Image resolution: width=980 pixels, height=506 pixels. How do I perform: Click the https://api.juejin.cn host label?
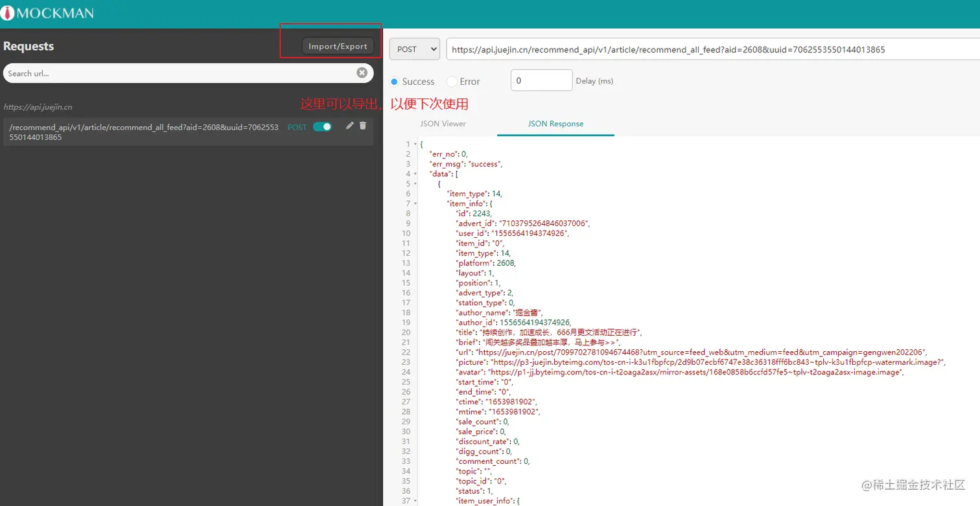tap(38, 107)
